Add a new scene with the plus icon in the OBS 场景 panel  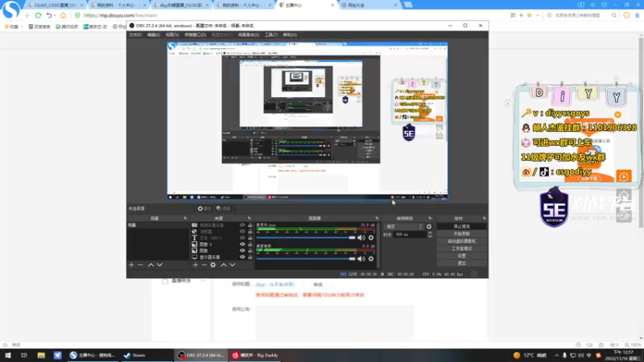pos(131,265)
